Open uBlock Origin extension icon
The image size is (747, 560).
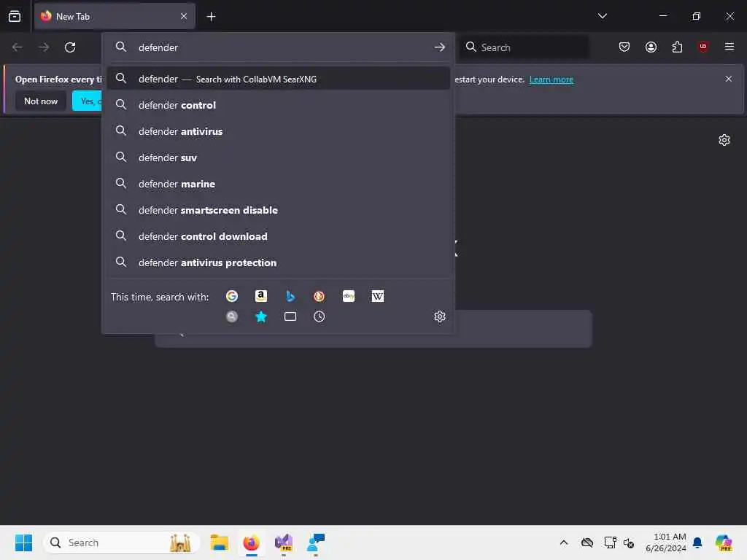703,47
